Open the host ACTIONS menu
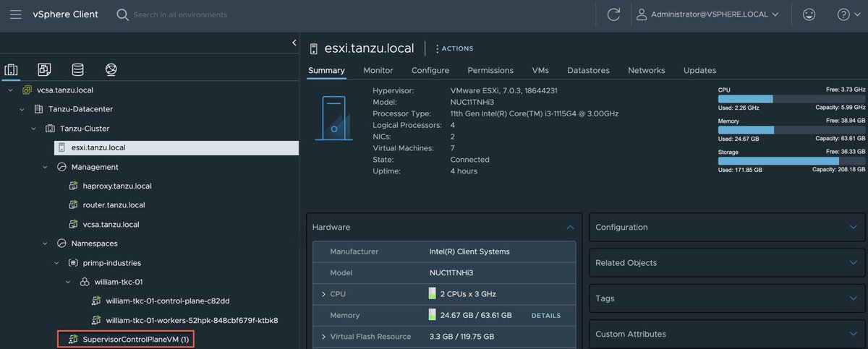 454,48
